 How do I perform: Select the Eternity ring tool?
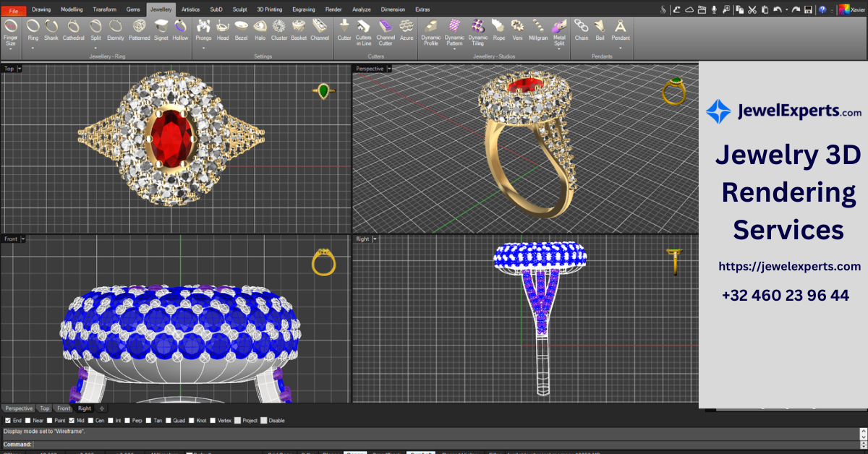point(116,33)
